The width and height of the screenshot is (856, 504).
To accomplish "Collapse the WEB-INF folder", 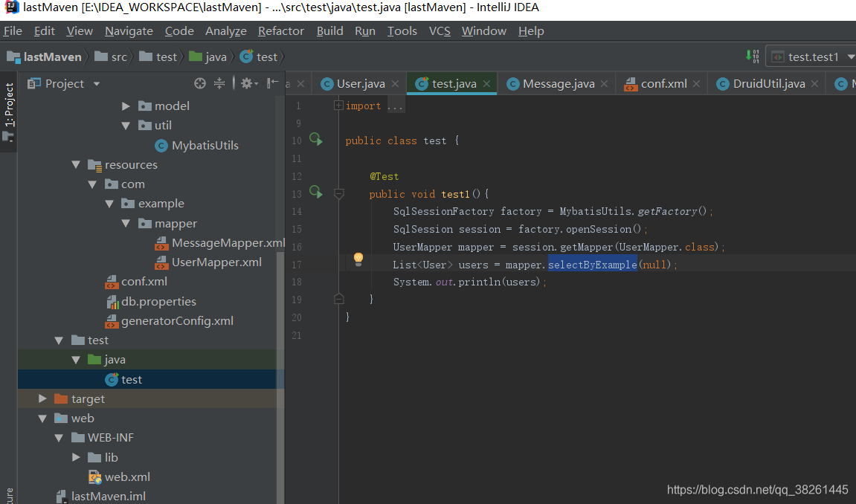I will click(x=59, y=438).
